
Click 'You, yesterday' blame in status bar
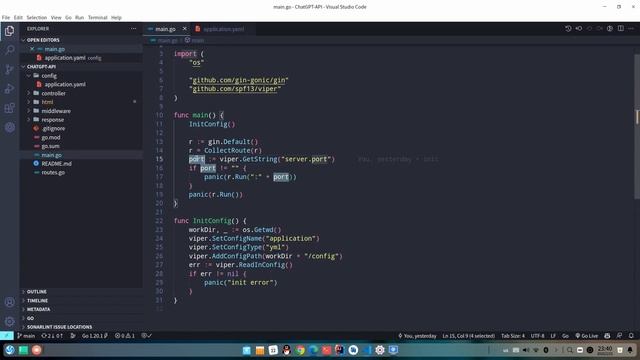[x=417, y=336]
